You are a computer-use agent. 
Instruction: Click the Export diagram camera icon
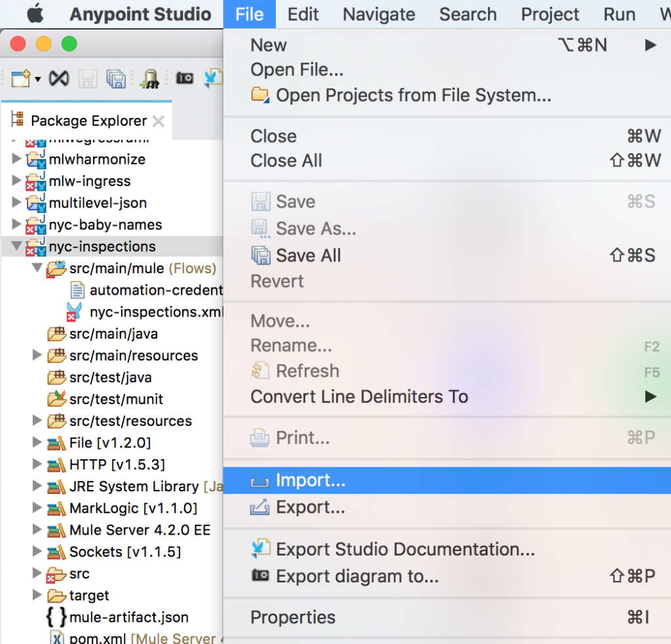[x=185, y=78]
